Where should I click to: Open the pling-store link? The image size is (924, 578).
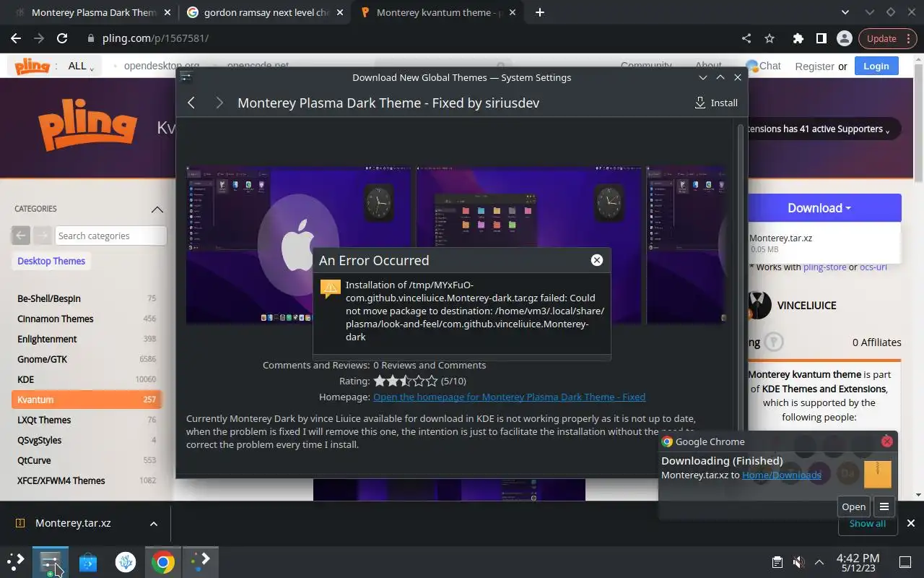tap(824, 267)
